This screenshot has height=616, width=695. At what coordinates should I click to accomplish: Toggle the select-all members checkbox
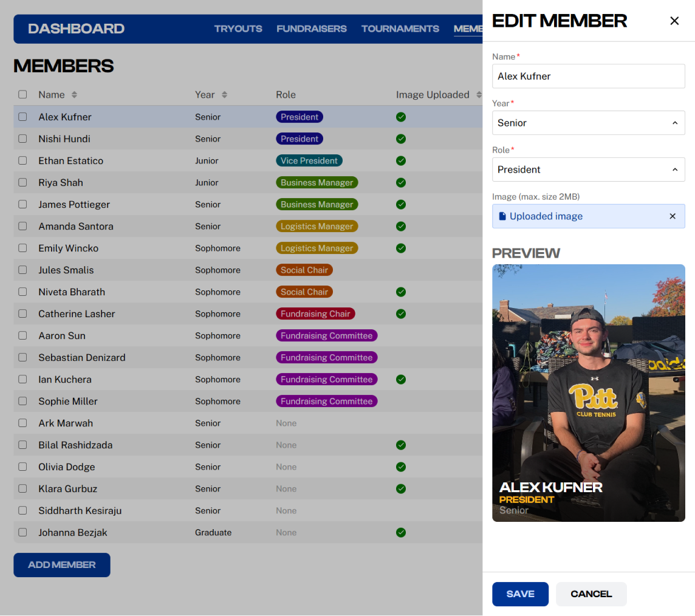[x=22, y=94]
